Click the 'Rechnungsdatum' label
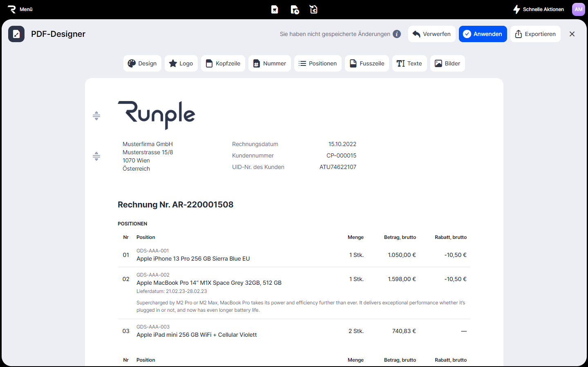Viewport: 588px width, 367px height. click(x=255, y=144)
